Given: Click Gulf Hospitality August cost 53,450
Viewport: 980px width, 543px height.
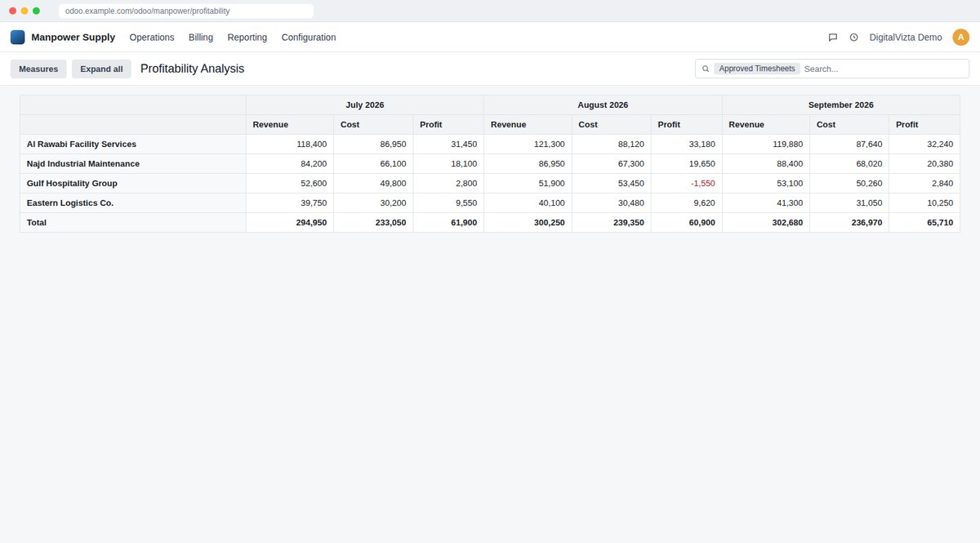Looking at the screenshot, I should tap(612, 183).
